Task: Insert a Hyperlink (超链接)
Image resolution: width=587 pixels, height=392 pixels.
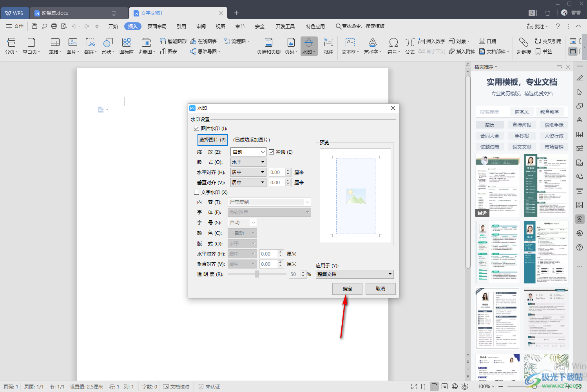Action: pos(524,46)
